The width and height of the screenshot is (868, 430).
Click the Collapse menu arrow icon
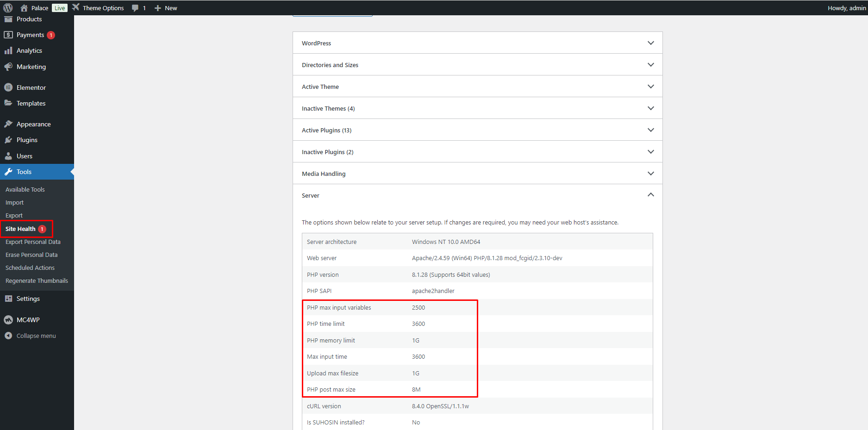click(8, 336)
